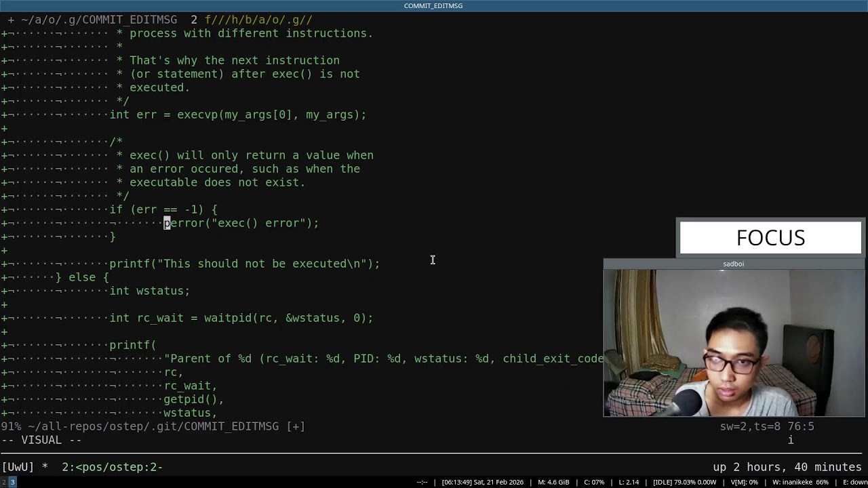
Task: Click ethernet 'E: down' indicator
Action: pyautogui.click(x=854, y=482)
